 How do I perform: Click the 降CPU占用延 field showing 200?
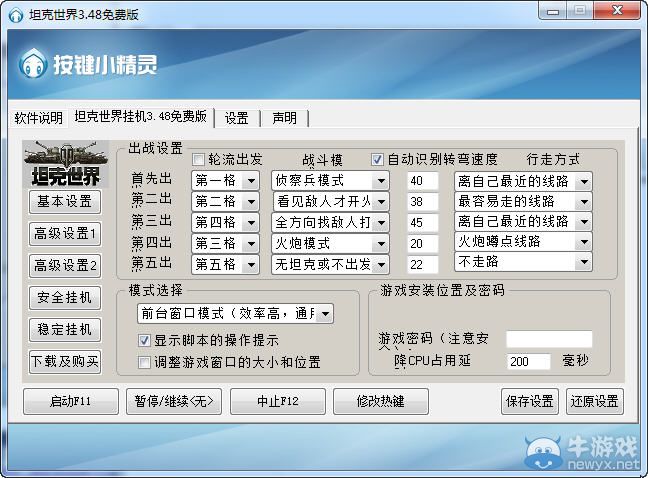(529, 361)
